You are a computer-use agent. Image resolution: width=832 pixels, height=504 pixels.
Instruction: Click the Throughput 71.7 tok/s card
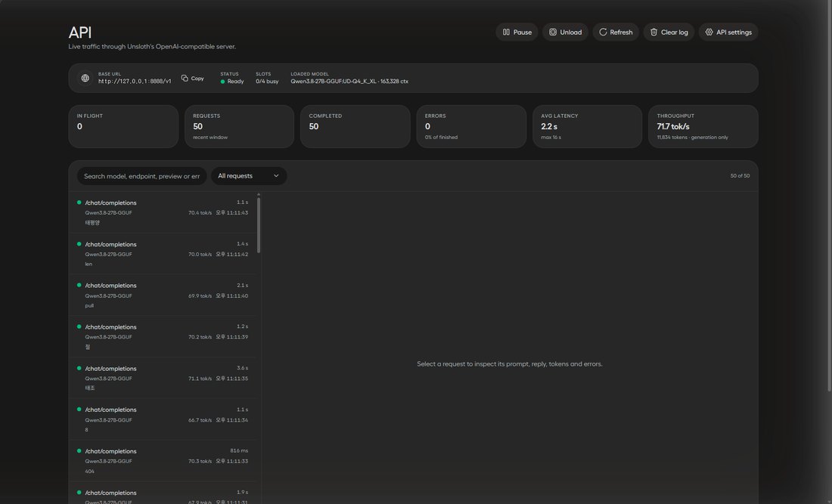tap(703, 126)
